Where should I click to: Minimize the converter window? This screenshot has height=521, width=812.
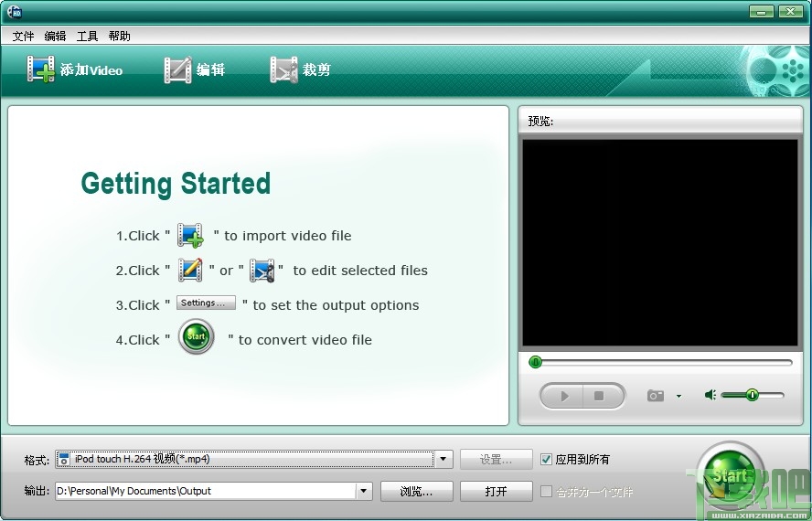[761, 11]
